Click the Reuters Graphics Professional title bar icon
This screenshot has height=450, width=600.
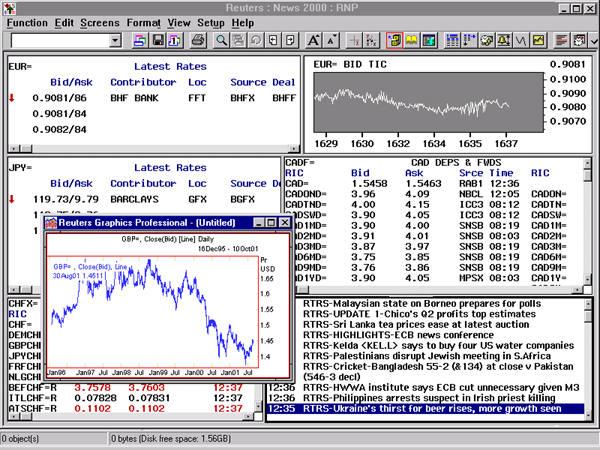51,222
